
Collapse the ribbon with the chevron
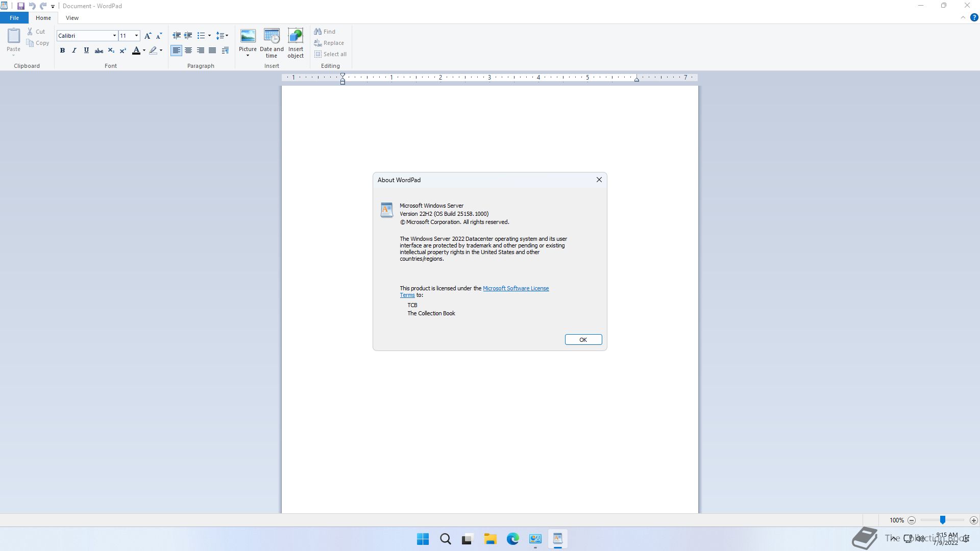point(963,17)
